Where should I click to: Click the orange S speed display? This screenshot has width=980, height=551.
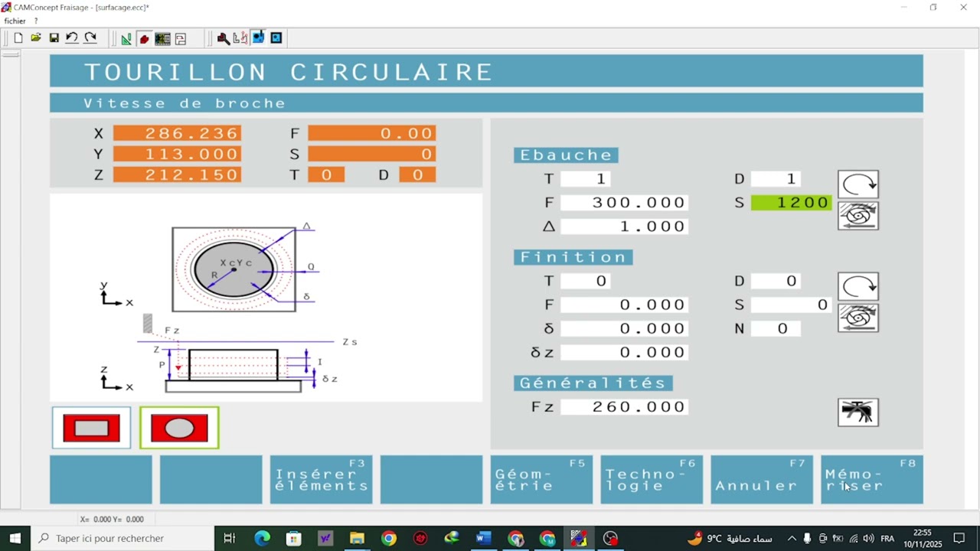click(x=372, y=155)
